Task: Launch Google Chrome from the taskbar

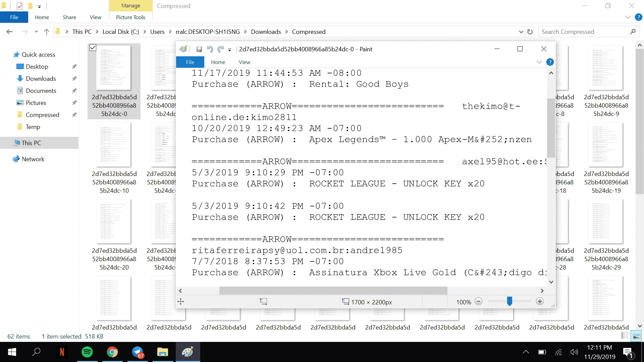Action: coord(112,352)
